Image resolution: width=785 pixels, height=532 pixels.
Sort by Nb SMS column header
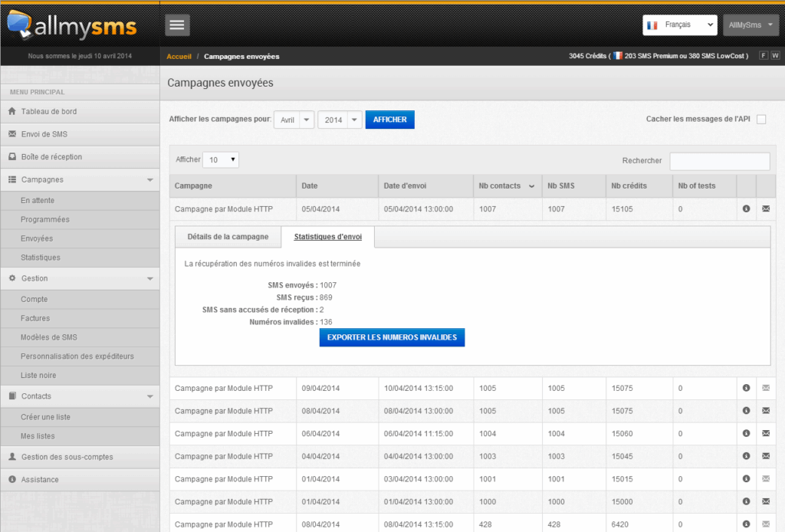pyautogui.click(x=573, y=186)
